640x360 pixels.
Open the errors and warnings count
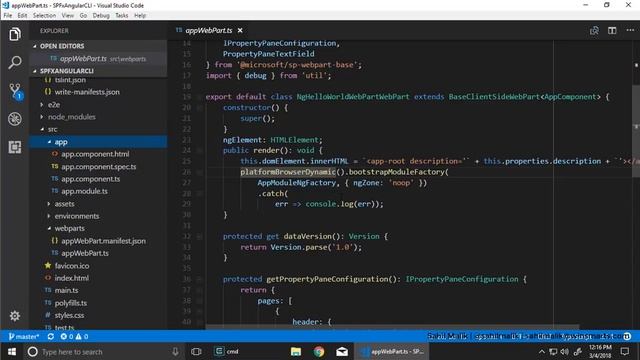tap(74, 337)
